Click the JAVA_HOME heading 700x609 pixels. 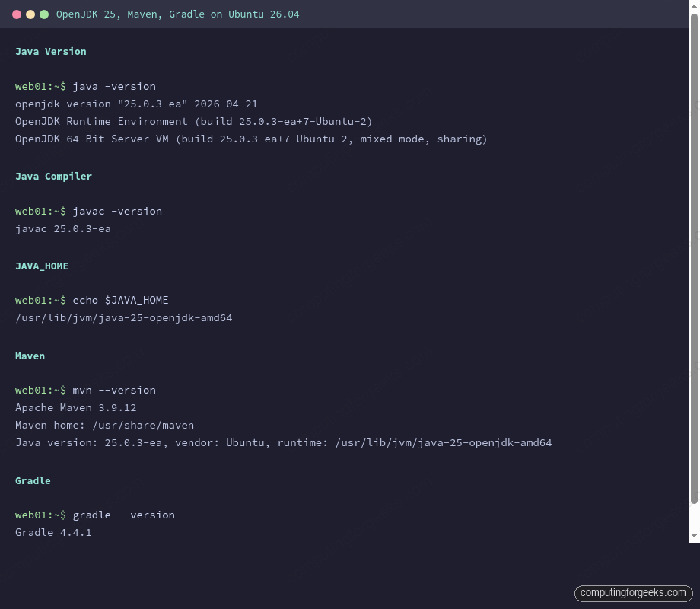point(42,266)
